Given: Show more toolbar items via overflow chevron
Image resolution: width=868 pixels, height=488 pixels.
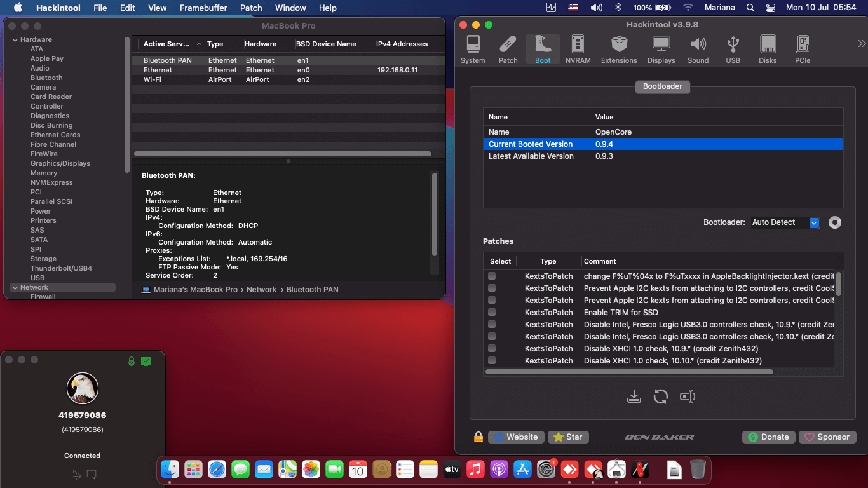Looking at the screenshot, I should coord(862,44).
